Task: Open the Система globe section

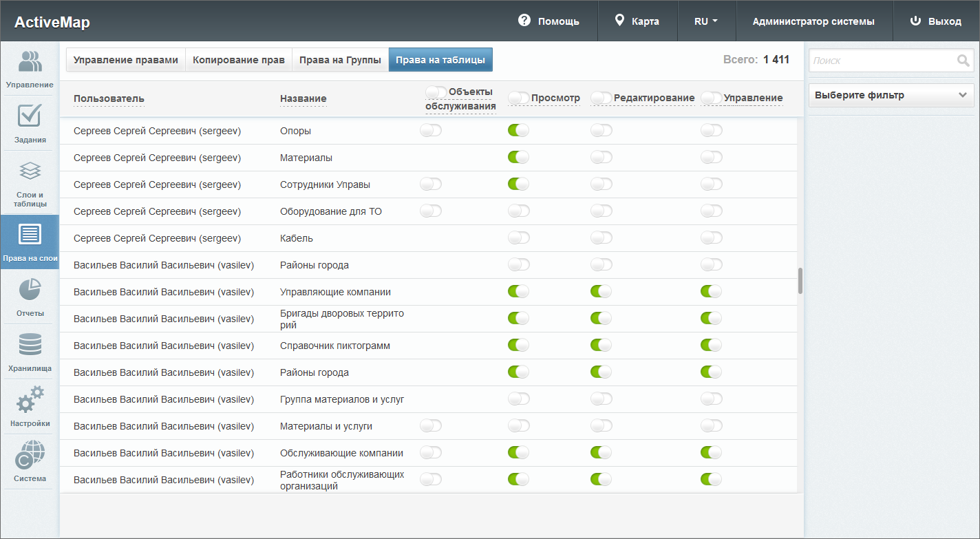Action: pyautogui.click(x=30, y=462)
